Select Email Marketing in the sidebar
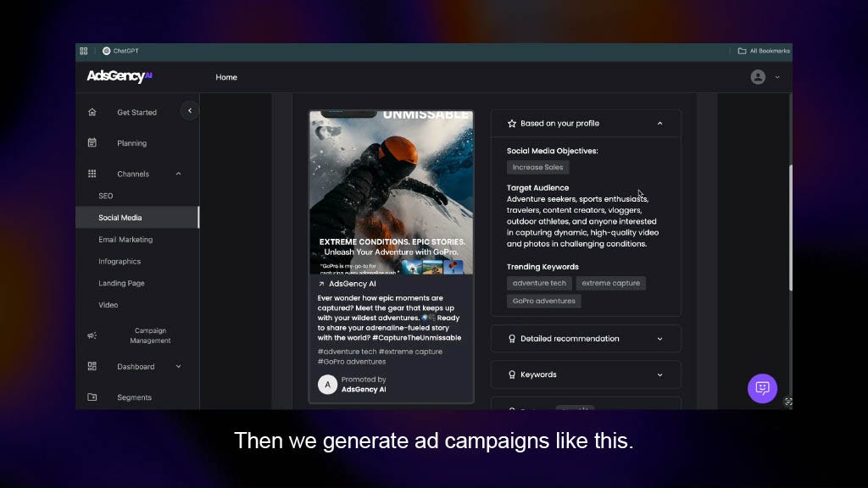 coord(125,240)
